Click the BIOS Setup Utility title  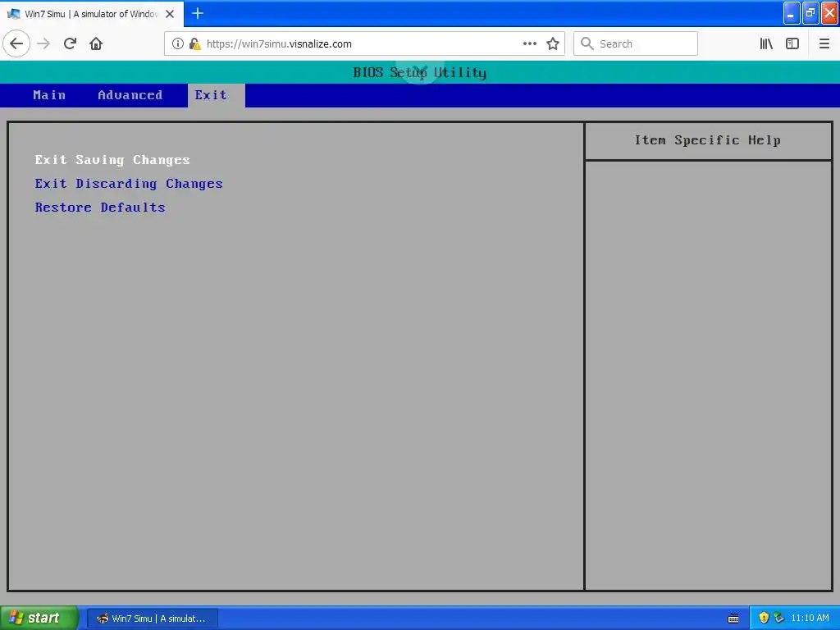coord(419,72)
